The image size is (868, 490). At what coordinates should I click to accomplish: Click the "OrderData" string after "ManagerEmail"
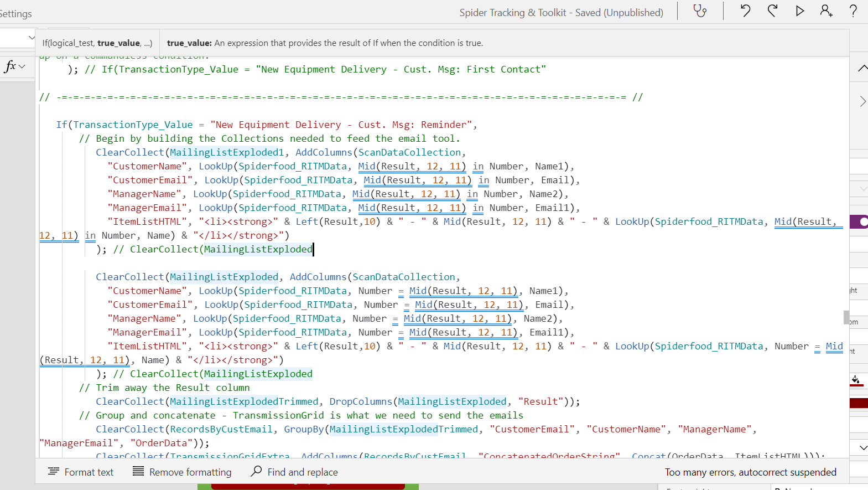[162, 443]
